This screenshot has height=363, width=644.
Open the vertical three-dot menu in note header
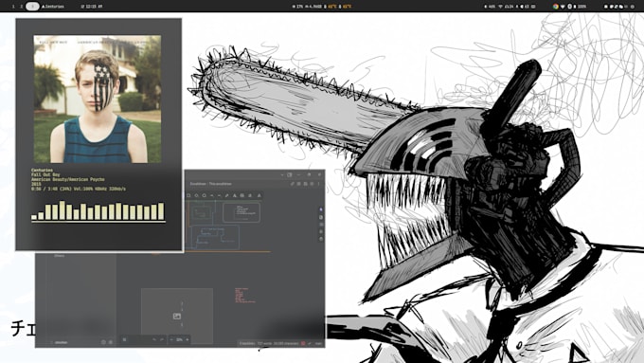(319, 184)
